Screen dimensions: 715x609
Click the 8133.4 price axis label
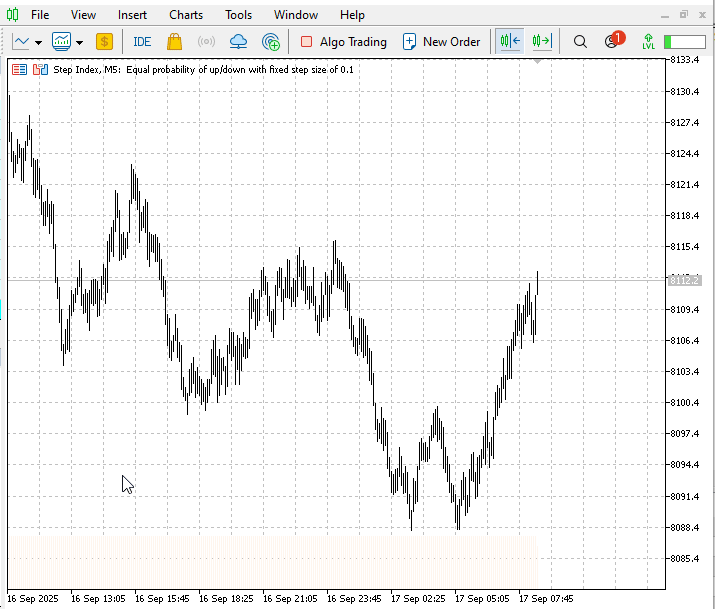[684, 60]
